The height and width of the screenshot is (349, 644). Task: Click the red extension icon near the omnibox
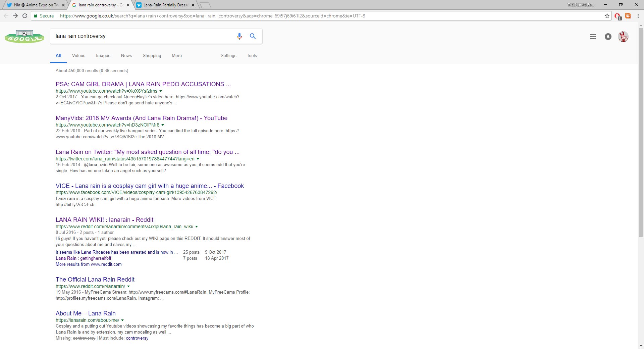(617, 16)
